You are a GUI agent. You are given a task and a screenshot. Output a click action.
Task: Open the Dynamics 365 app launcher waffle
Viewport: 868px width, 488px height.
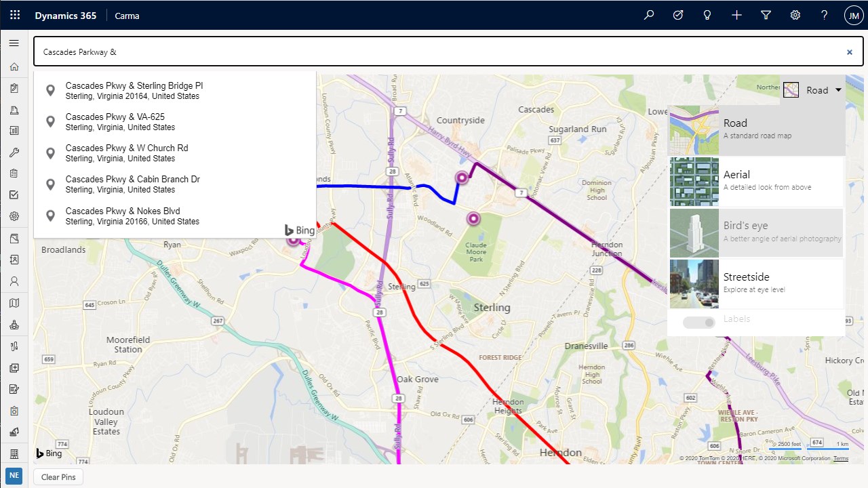(15, 15)
